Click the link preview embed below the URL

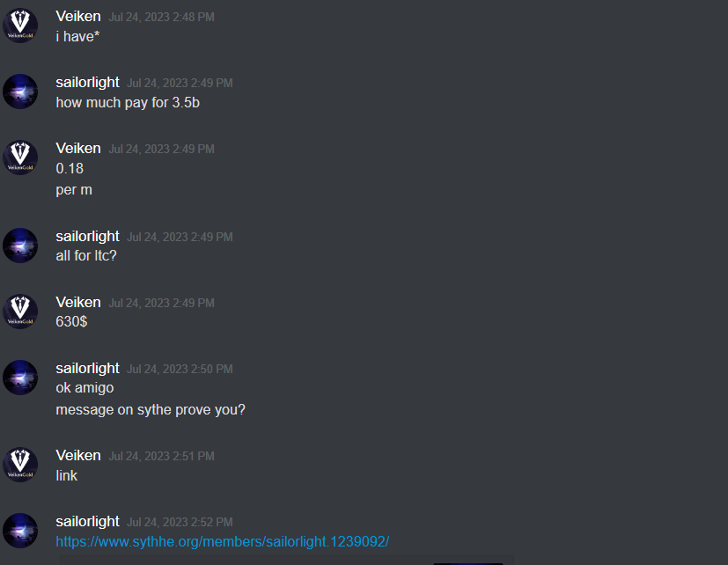click(x=286, y=561)
